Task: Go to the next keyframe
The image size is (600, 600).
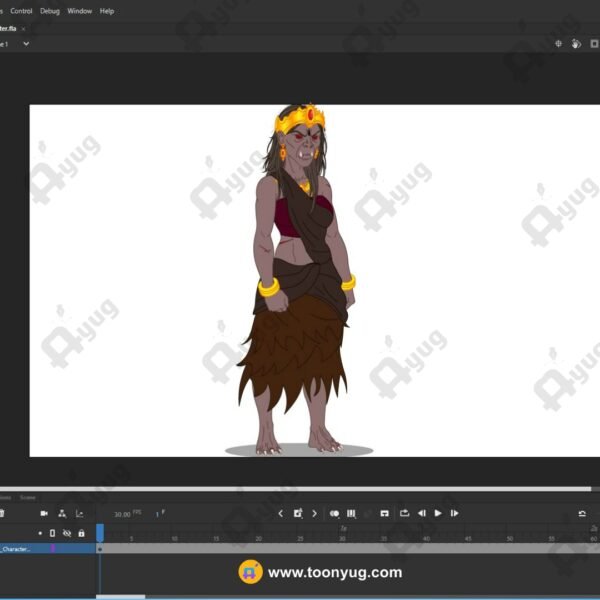Action: point(315,514)
